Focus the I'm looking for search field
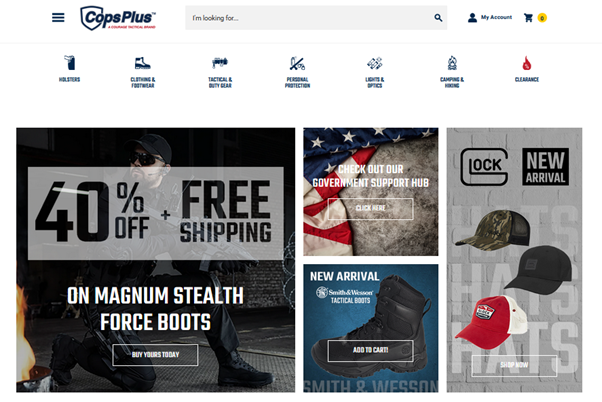The height and width of the screenshot is (402, 602). tap(311, 18)
